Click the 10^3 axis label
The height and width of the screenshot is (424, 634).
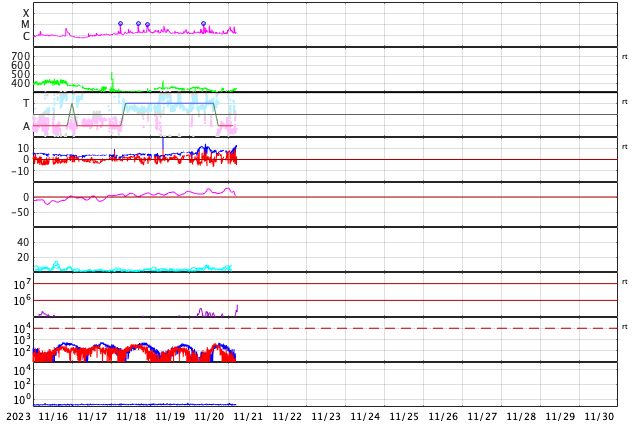pyautogui.click(x=22, y=340)
